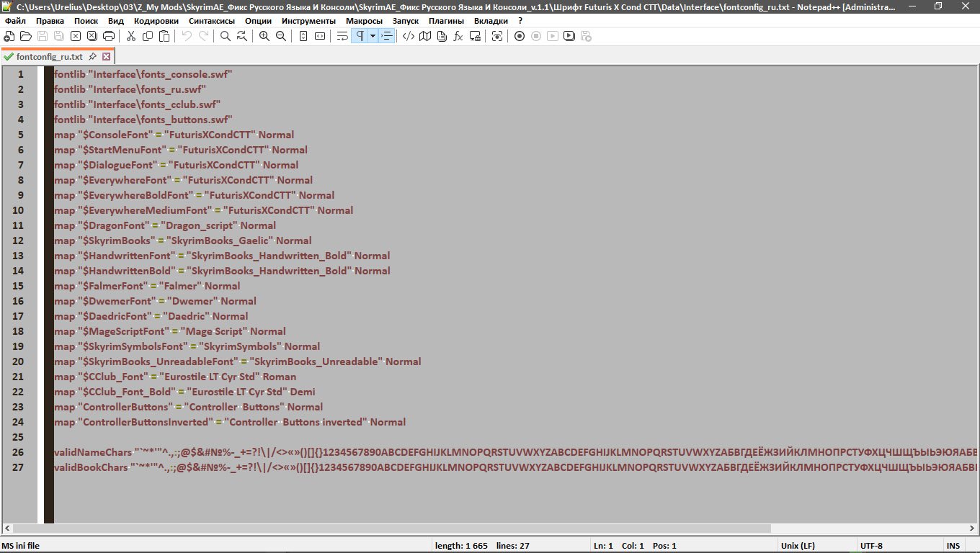The width and height of the screenshot is (980, 553).
Task: Click line number 11 in margin
Action: click(18, 225)
